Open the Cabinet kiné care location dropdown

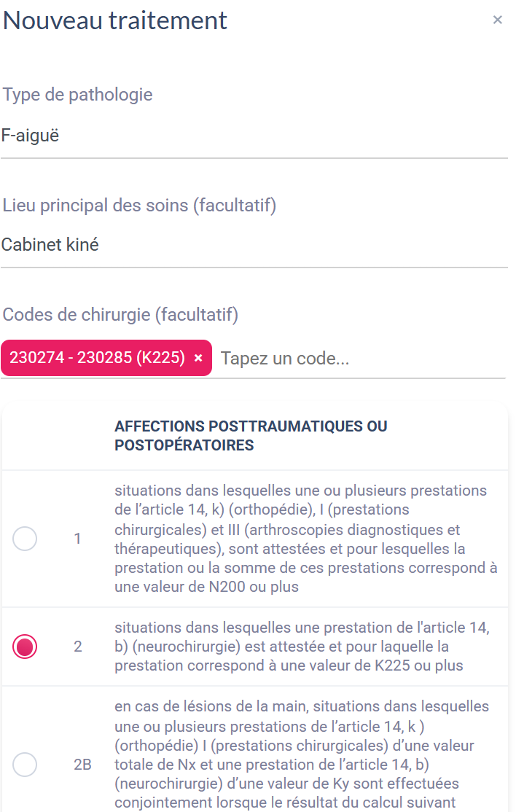point(254,245)
